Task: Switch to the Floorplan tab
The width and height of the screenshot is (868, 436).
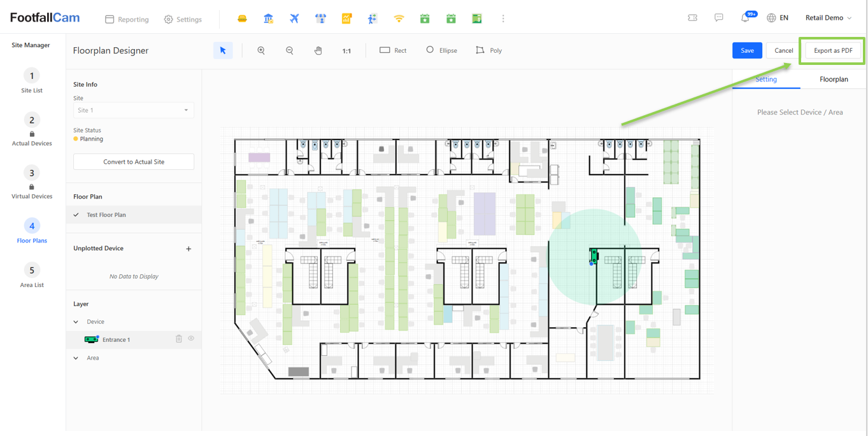Action: [x=834, y=80]
